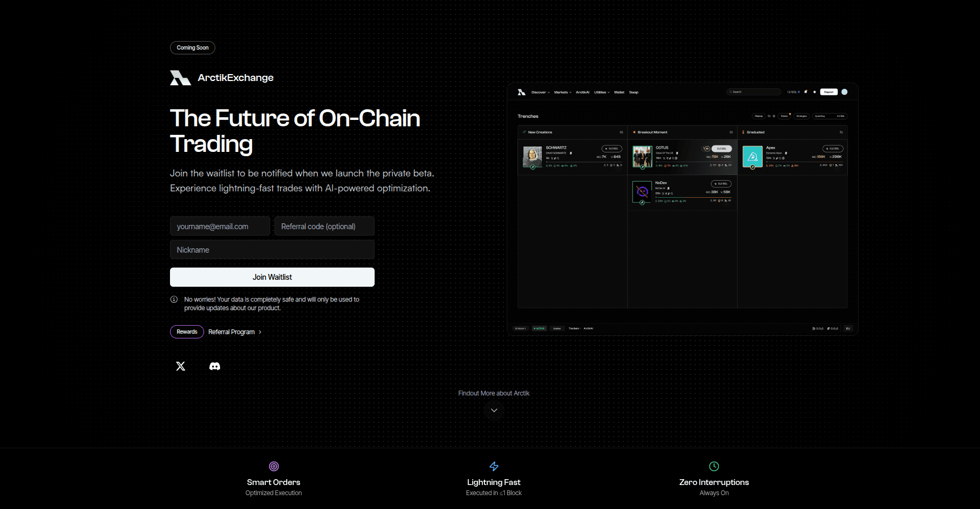
Task: Expand the Discover dropdown menu
Action: [x=540, y=92]
